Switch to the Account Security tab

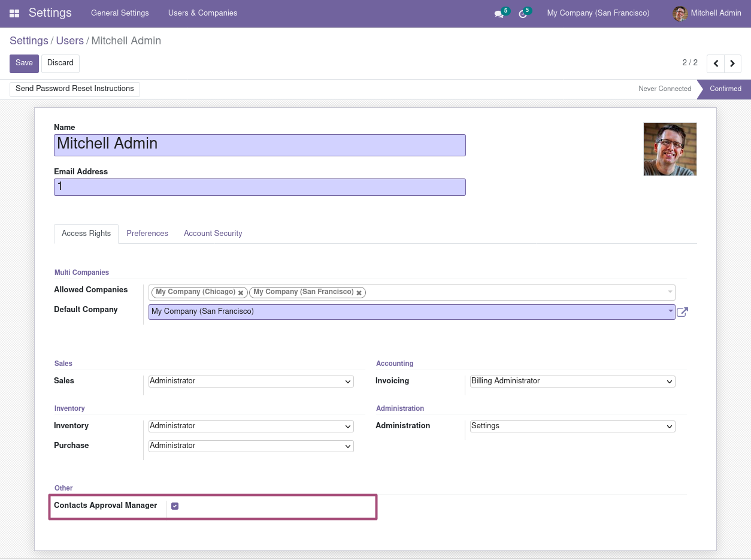213,234
